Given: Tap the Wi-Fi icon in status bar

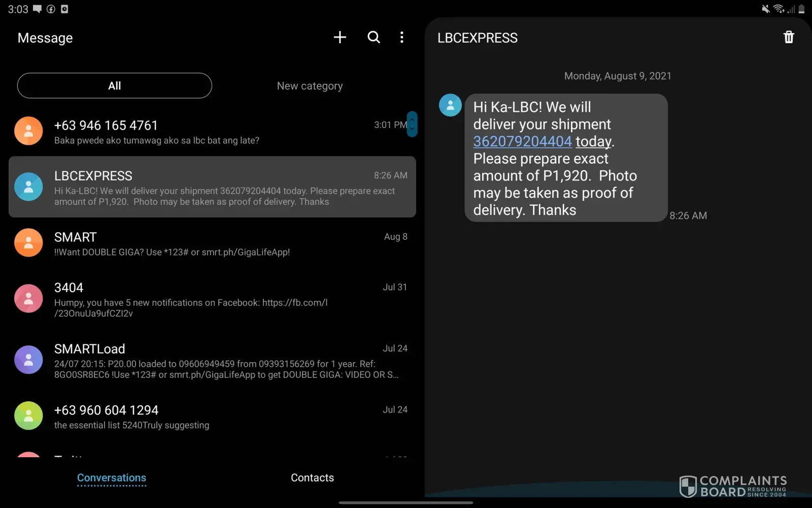Looking at the screenshot, I should coord(779,9).
